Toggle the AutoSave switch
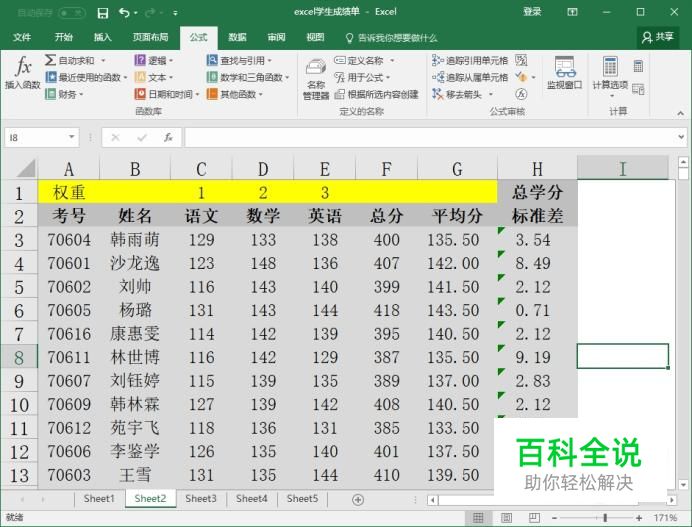Image resolution: width=692 pixels, height=527 pixels. [71, 13]
